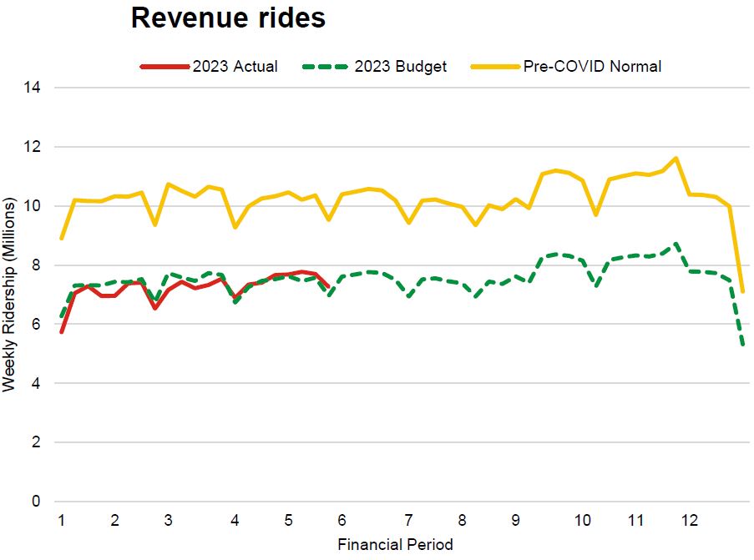Click the green budget line's final lowest point
This screenshot has height=560, width=754.
tap(742, 345)
